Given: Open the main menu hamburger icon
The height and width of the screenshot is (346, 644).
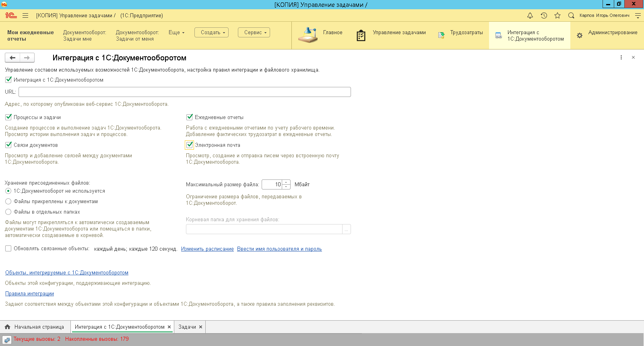Looking at the screenshot, I should click(x=25, y=15).
